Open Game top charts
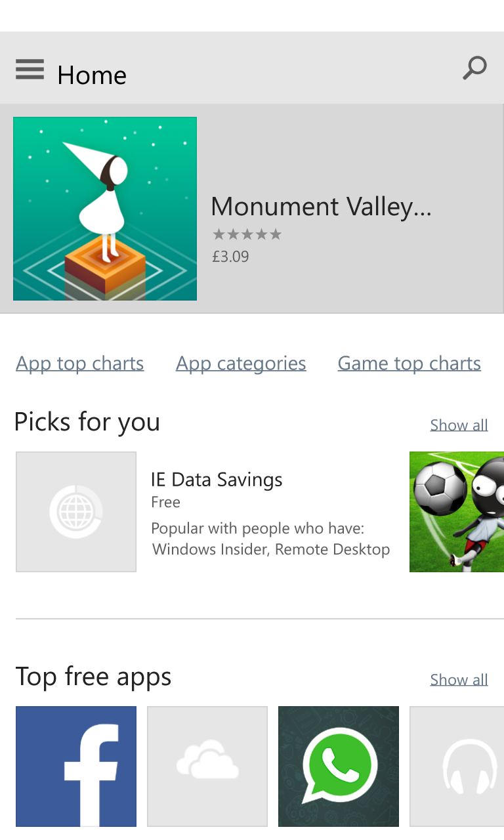 (409, 363)
